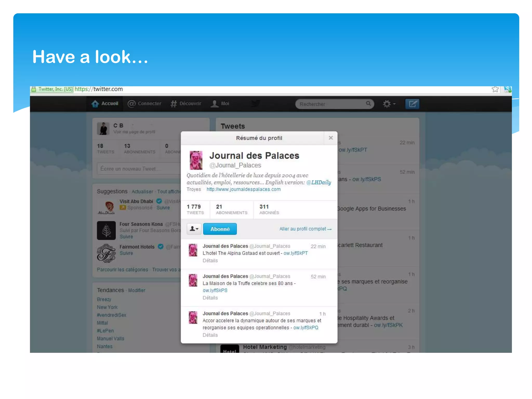The width and height of the screenshot is (532, 399).
Task: Open the Nantes trend
Action: click(105, 347)
